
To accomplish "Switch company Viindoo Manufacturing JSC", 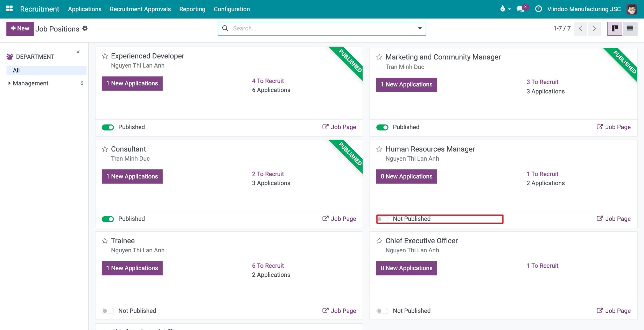I will (x=584, y=9).
